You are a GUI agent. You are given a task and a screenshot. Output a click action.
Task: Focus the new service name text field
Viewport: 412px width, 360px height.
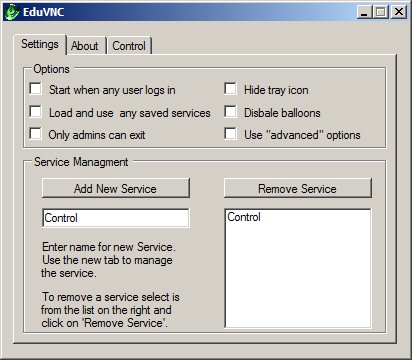116,218
